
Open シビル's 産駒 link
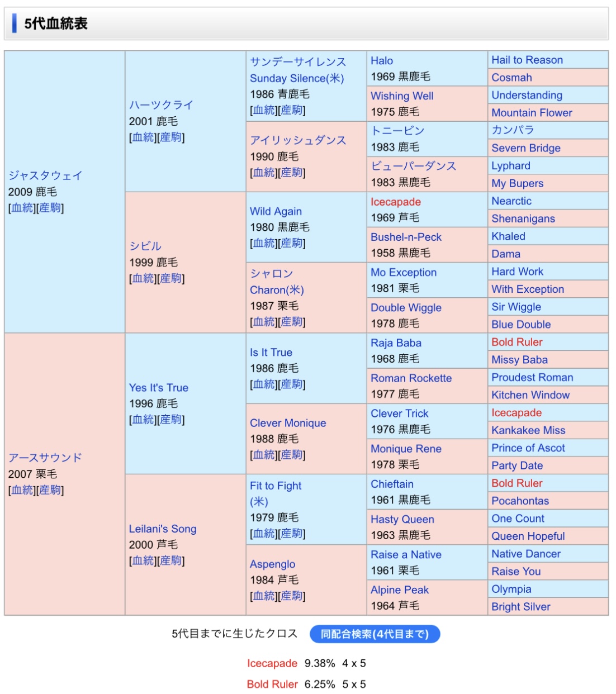coord(170,278)
